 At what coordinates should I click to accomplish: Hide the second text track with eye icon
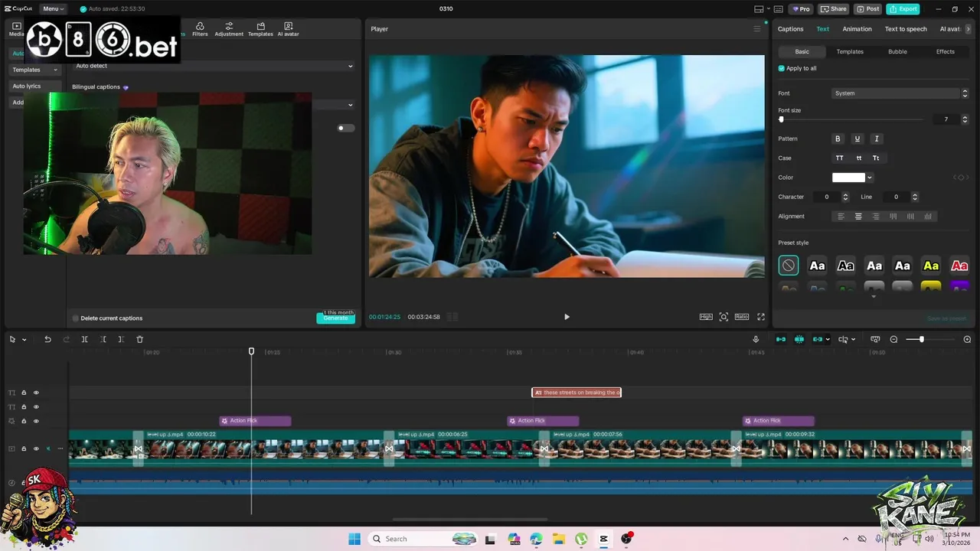tap(36, 407)
